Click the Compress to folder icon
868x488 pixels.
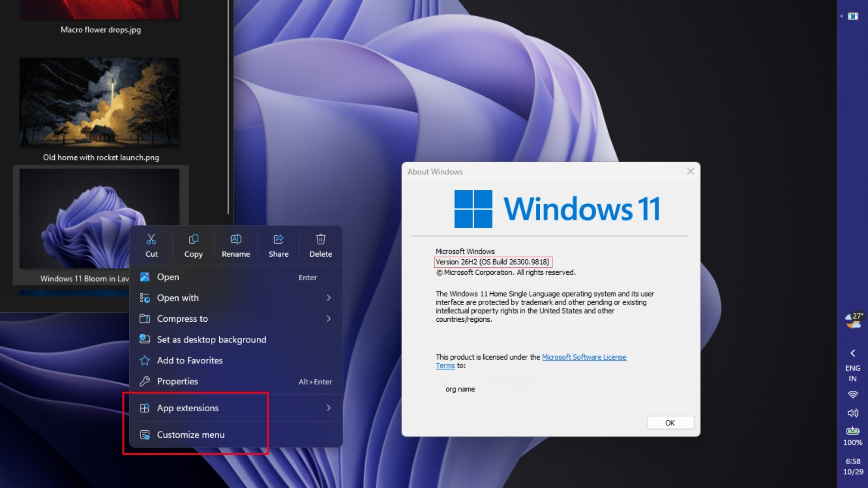click(x=145, y=319)
